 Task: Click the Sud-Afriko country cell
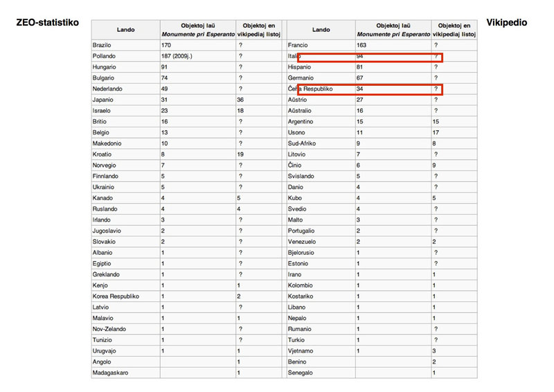321,143
